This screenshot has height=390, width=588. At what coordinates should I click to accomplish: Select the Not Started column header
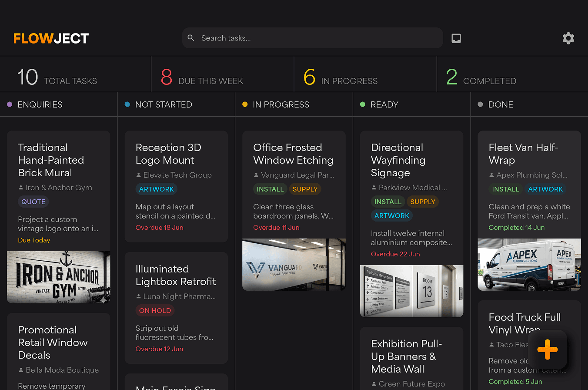coord(177,104)
